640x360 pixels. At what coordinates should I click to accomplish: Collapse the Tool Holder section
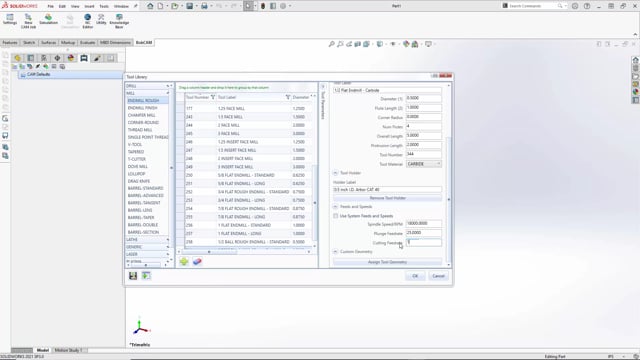(336, 173)
